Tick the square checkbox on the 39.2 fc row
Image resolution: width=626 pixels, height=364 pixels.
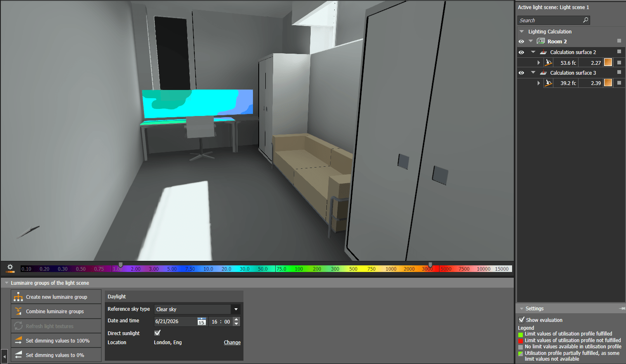coord(619,83)
